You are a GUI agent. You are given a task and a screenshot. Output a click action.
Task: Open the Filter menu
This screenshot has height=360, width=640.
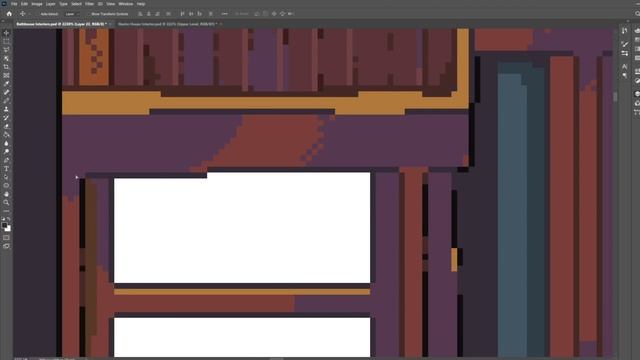(89, 4)
